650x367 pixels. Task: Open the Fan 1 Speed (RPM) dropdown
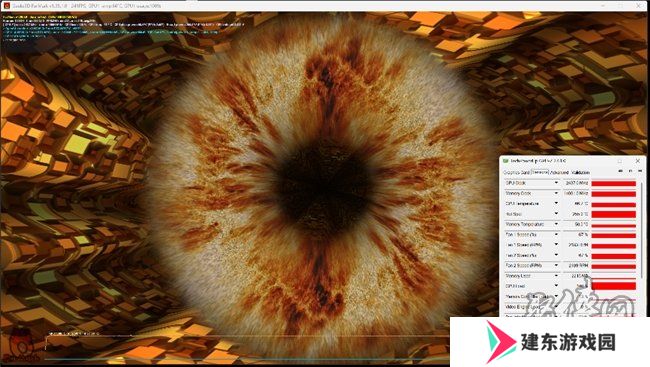pyautogui.click(x=556, y=245)
